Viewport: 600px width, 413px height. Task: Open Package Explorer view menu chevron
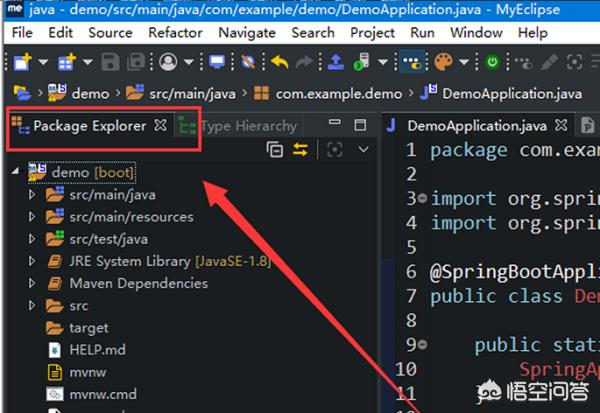(363, 150)
